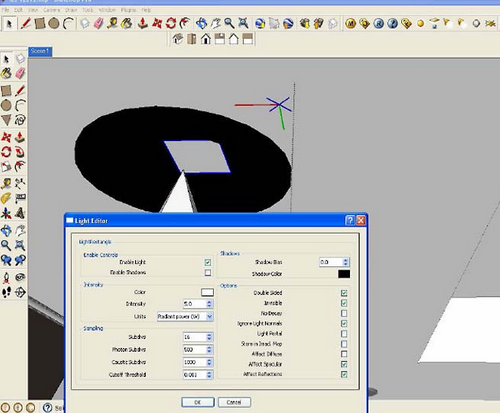Viewport: 500px width, 413px height.
Task: Open the Camera menu
Action: 52,10
